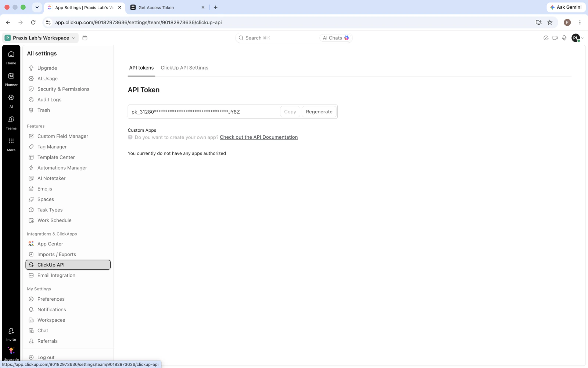Open Work Schedule settings
The image size is (588, 368).
pyautogui.click(x=68, y=220)
